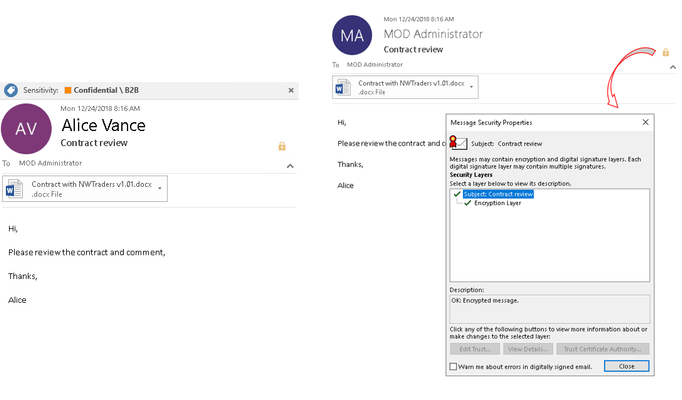Click the lock icon in Alice Vance's email
The height and width of the screenshot is (400, 682).
282,146
